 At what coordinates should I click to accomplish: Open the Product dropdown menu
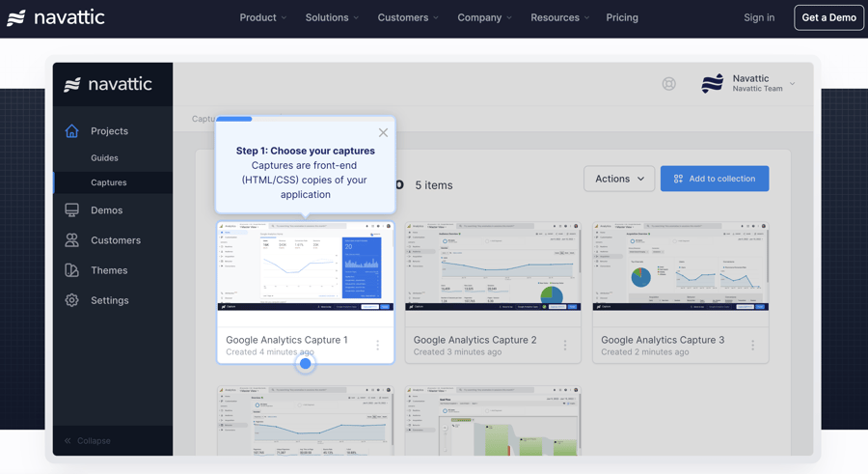(263, 17)
